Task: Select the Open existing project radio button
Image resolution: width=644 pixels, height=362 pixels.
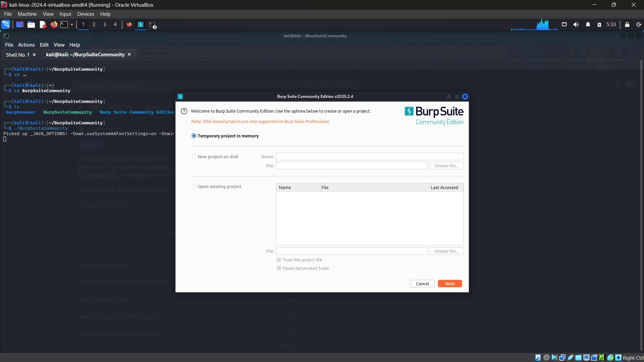Action: coord(194,186)
